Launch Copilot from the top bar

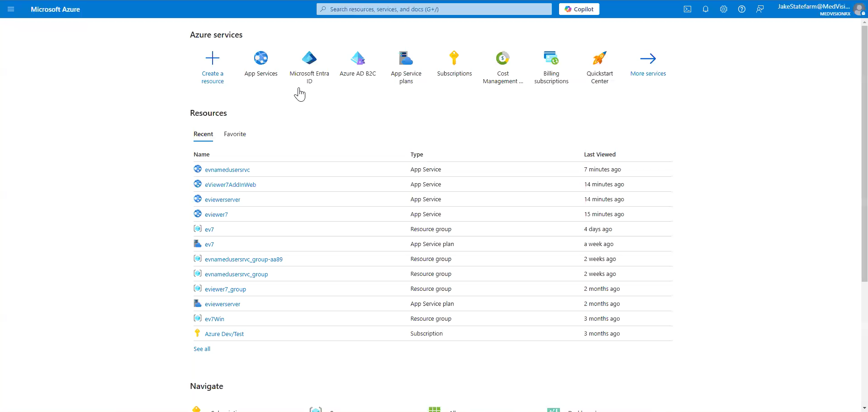579,9
